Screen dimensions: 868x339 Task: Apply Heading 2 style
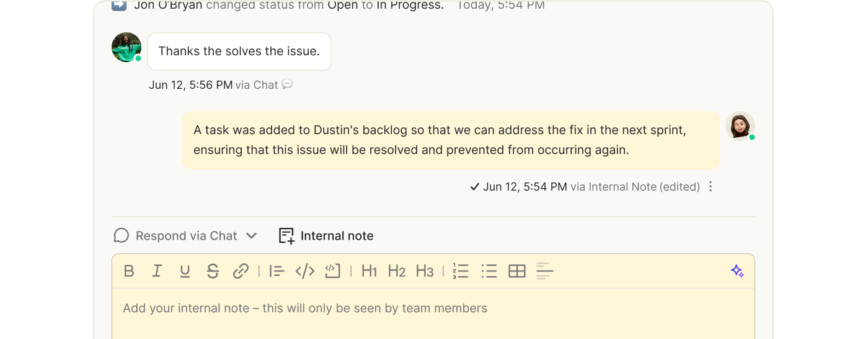tap(397, 271)
